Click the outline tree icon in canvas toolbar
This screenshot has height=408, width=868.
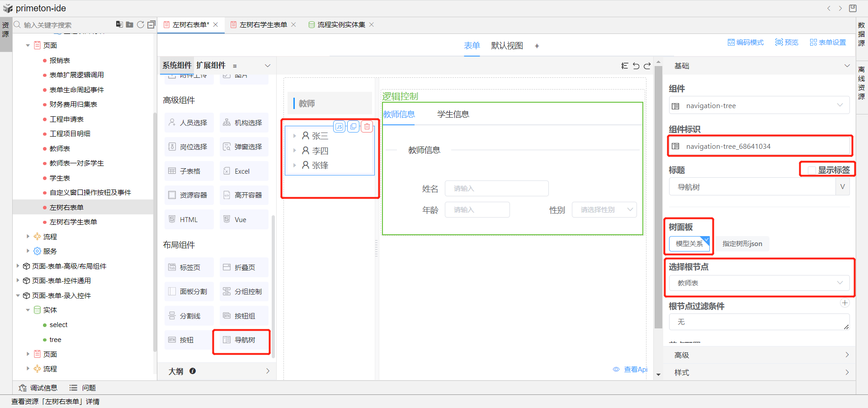tap(625, 66)
